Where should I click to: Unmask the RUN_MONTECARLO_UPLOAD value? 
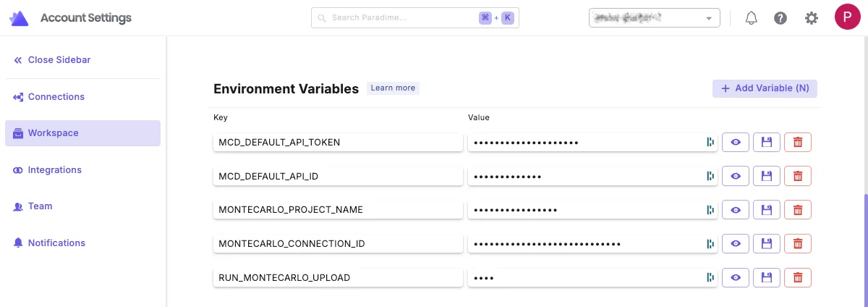click(736, 277)
